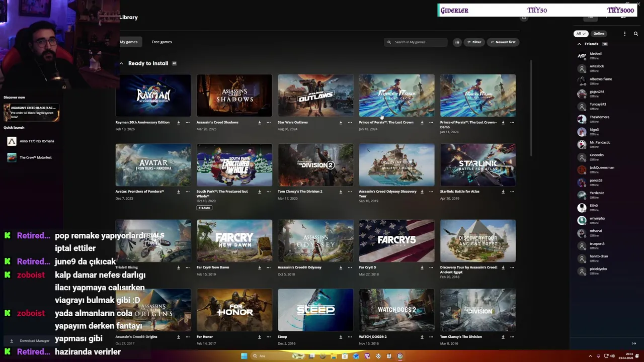Download Tom Clancy's The Division 2
This screenshot has width=644, height=362.
point(341,192)
